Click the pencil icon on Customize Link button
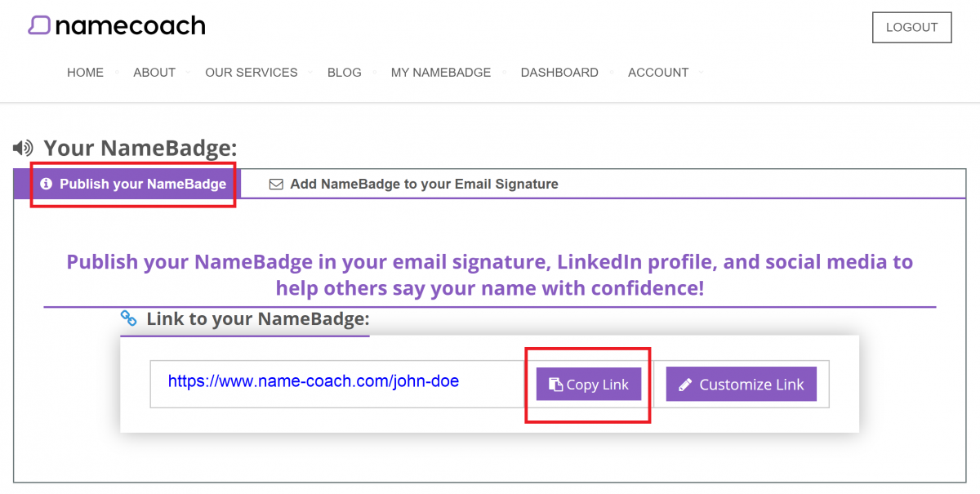The width and height of the screenshot is (980, 494). tap(685, 385)
